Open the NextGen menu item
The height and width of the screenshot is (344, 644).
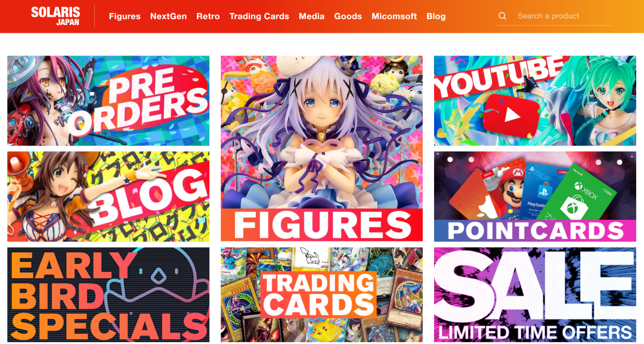[168, 17]
